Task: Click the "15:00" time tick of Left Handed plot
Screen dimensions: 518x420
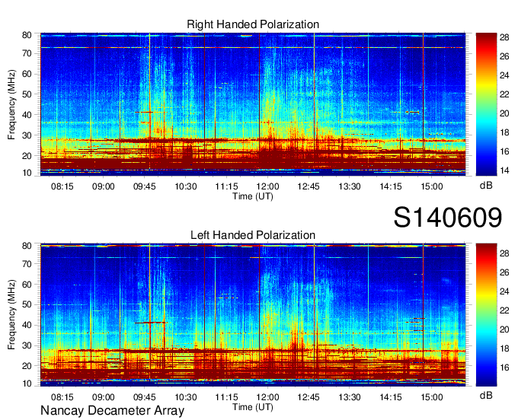Action: (x=432, y=397)
